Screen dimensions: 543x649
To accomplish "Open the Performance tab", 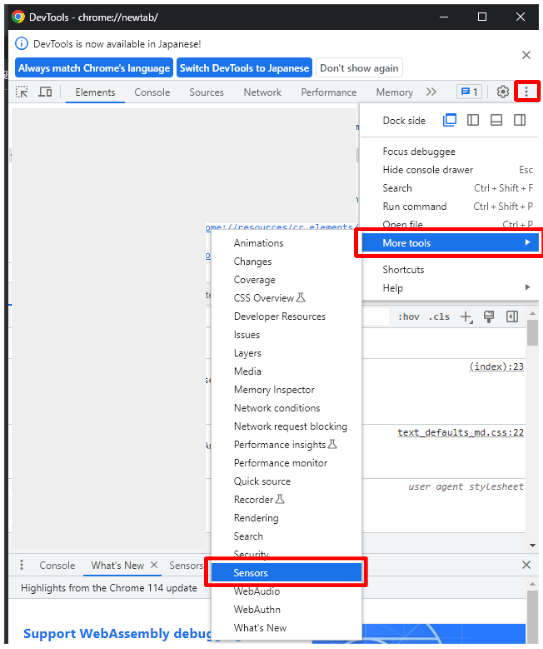I will pyautogui.click(x=329, y=92).
